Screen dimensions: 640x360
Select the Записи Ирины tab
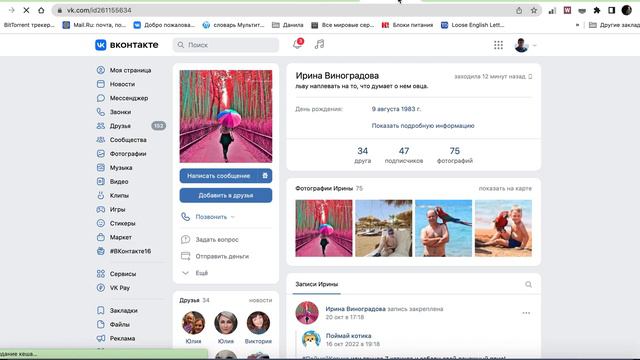pos(317,284)
